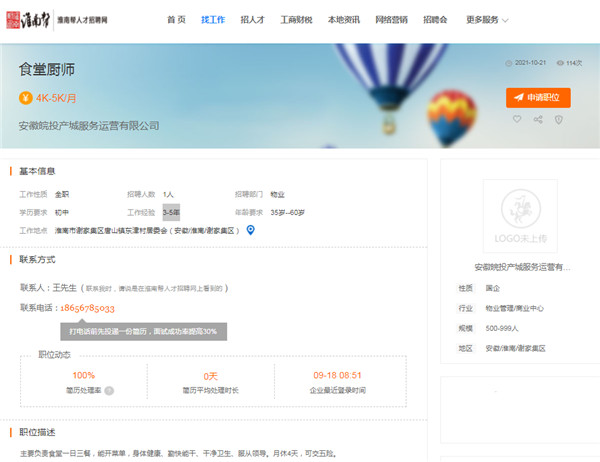Click the 职位动态 label
The image size is (600, 462).
coord(54,354)
